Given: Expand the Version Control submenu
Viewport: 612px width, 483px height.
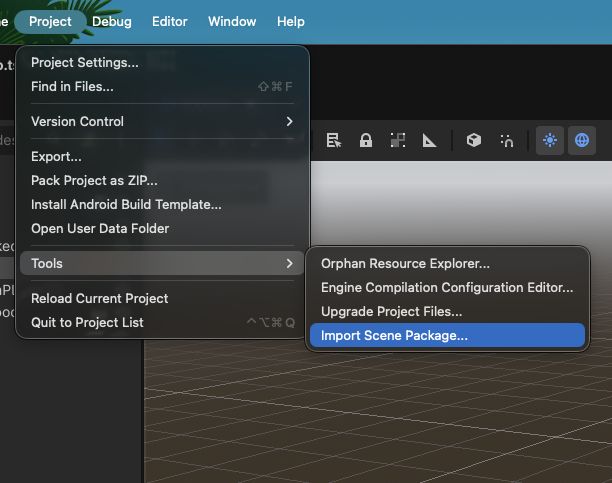Looking at the screenshot, I should point(162,121).
